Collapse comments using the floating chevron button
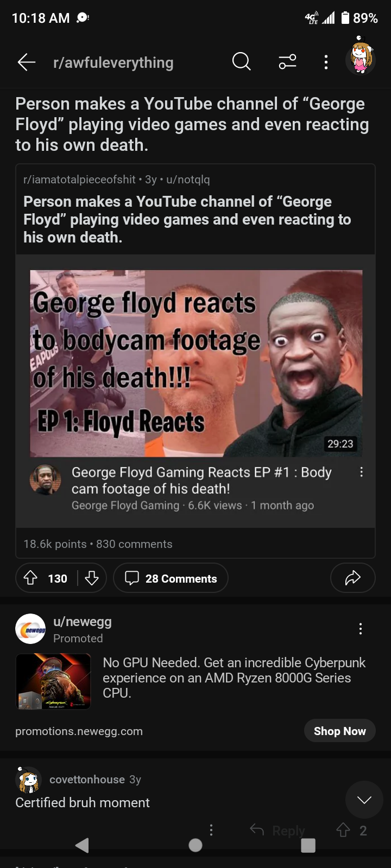Viewport: 391px width, 868px height. 364,800
